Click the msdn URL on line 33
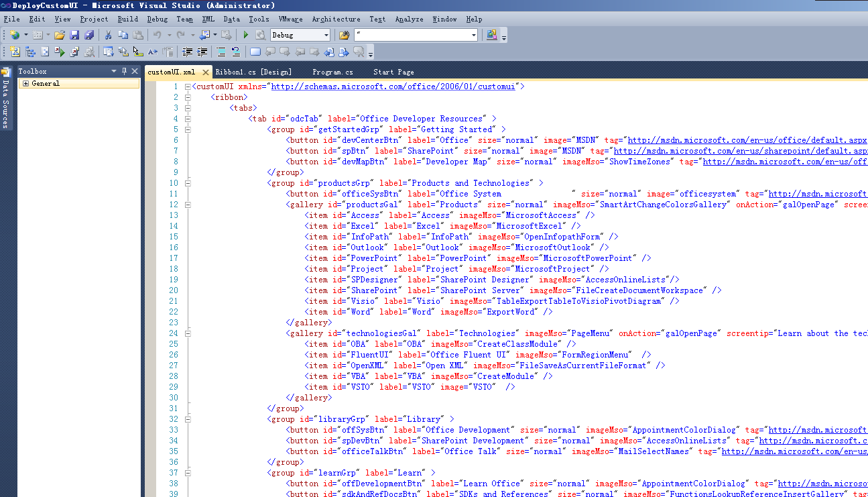 pos(818,430)
